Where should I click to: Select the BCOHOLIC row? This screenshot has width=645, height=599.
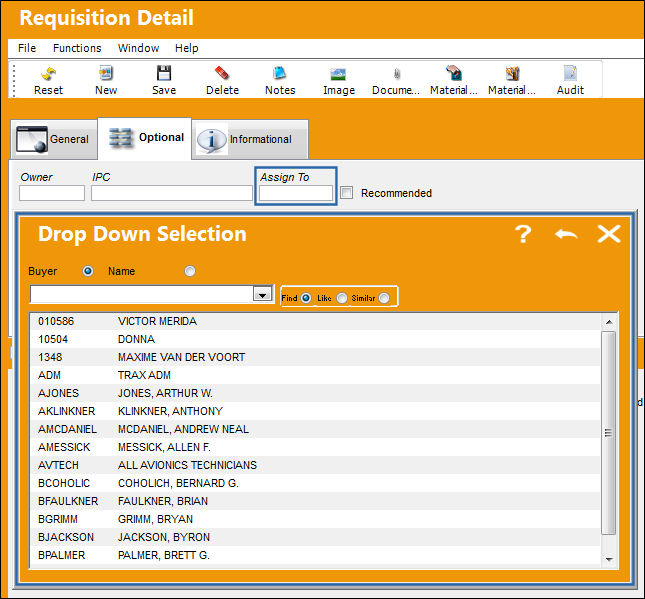[315, 483]
